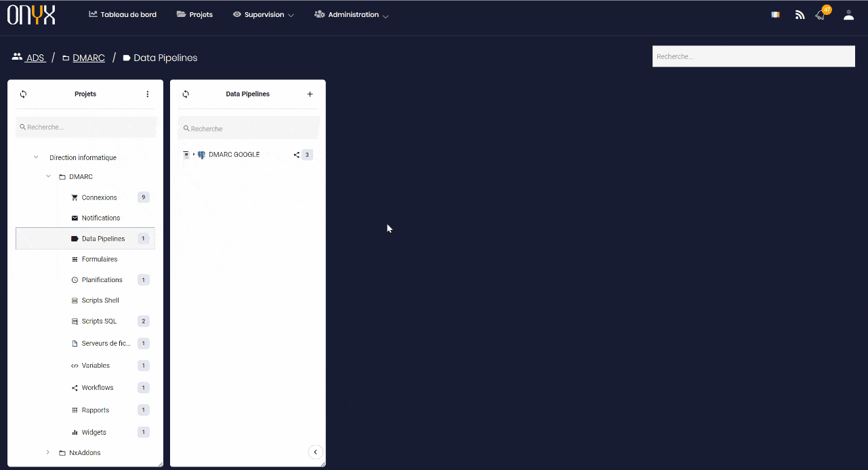Screen dimensions: 868x470
Task: Open the Supervision dropdown menu
Action: [264, 15]
